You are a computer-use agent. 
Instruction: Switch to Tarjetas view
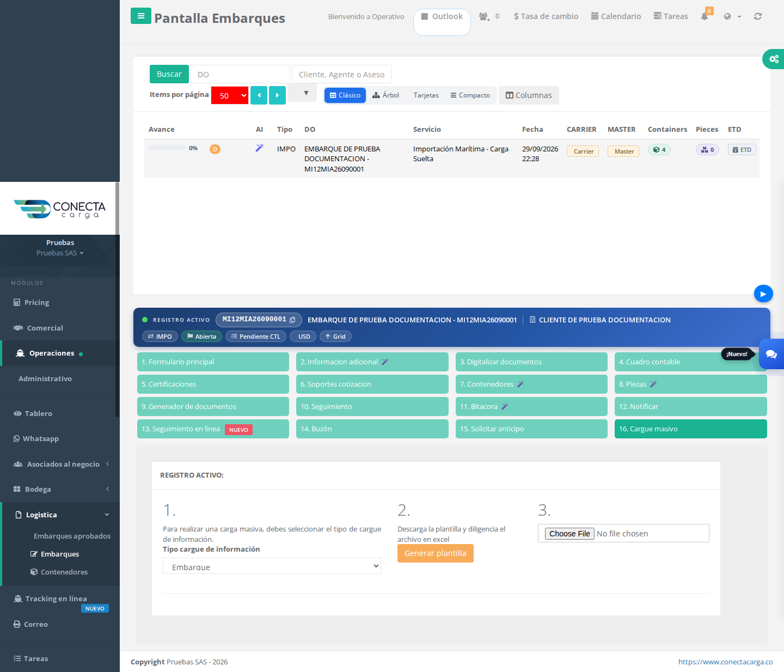pyautogui.click(x=426, y=95)
